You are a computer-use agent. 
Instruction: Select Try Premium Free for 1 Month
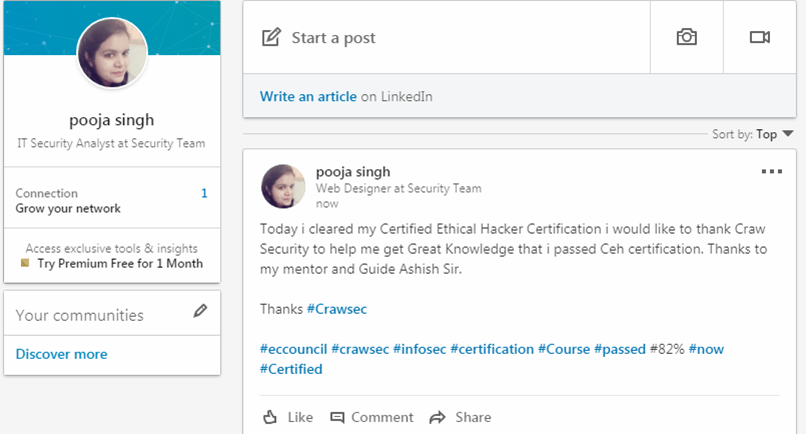120,263
